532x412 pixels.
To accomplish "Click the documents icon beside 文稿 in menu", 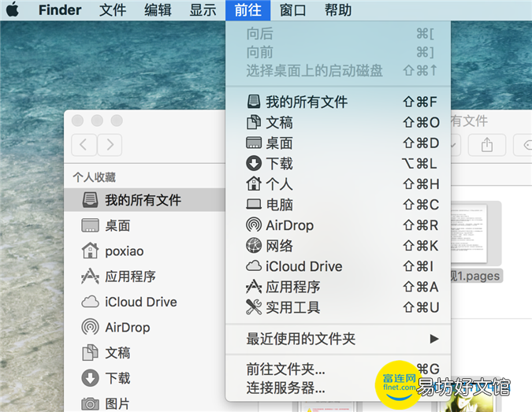I will click(254, 122).
